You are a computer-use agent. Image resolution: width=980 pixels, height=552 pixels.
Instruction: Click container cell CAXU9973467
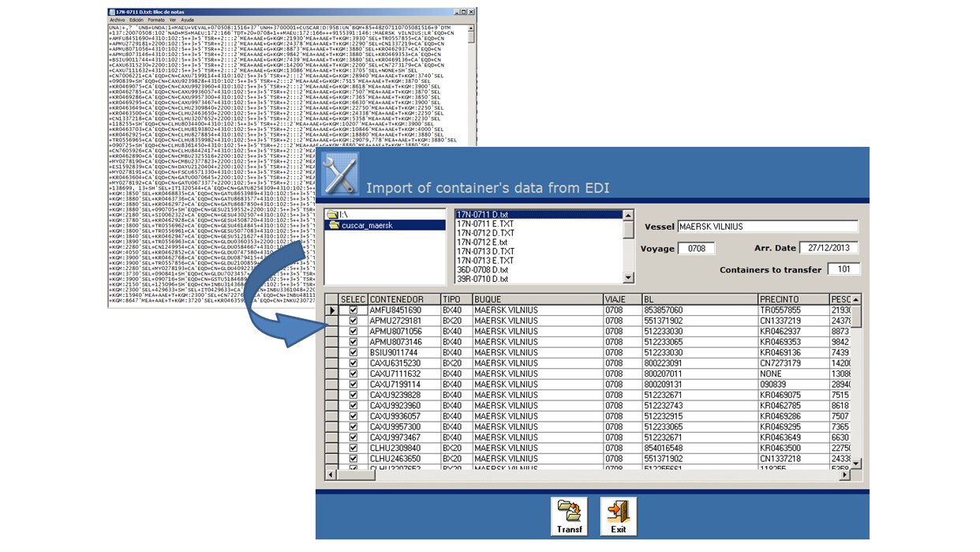[x=404, y=437]
